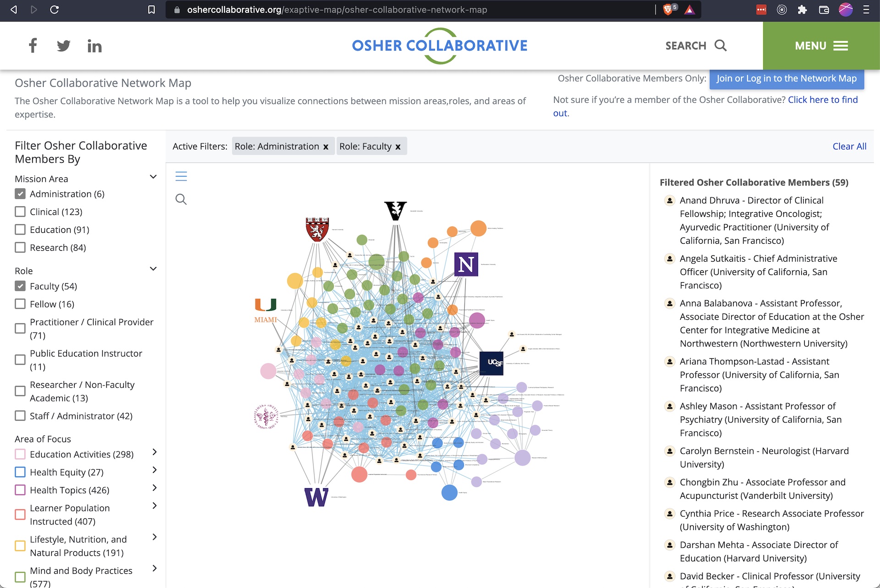The height and width of the screenshot is (588, 880).
Task: Open the Osher Collaborative logo home link
Action: [440, 46]
